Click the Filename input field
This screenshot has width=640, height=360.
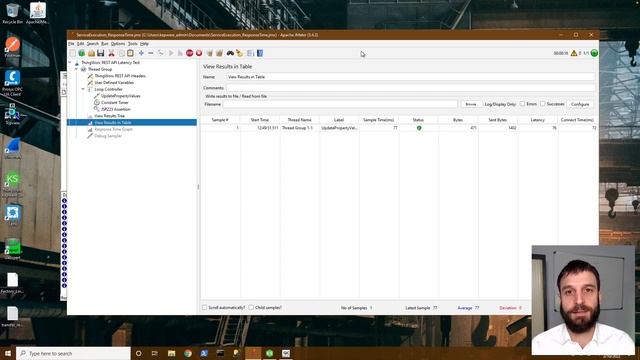[x=340, y=104]
